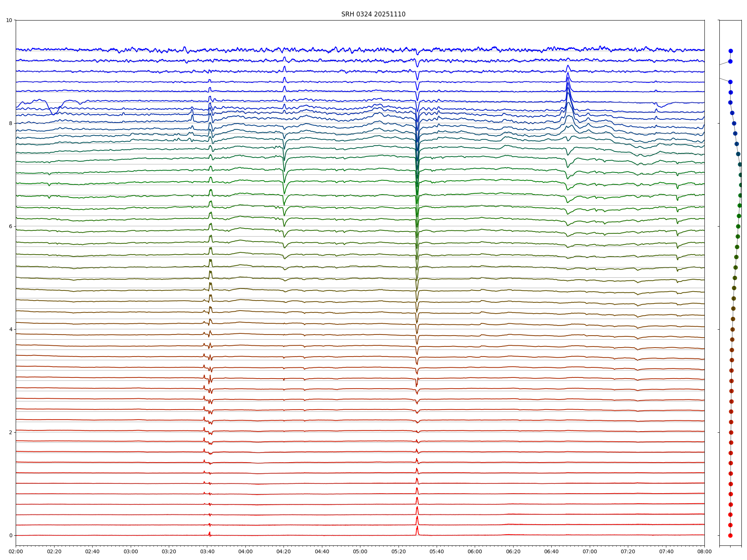Click the y-axis label 2

(10, 432)
